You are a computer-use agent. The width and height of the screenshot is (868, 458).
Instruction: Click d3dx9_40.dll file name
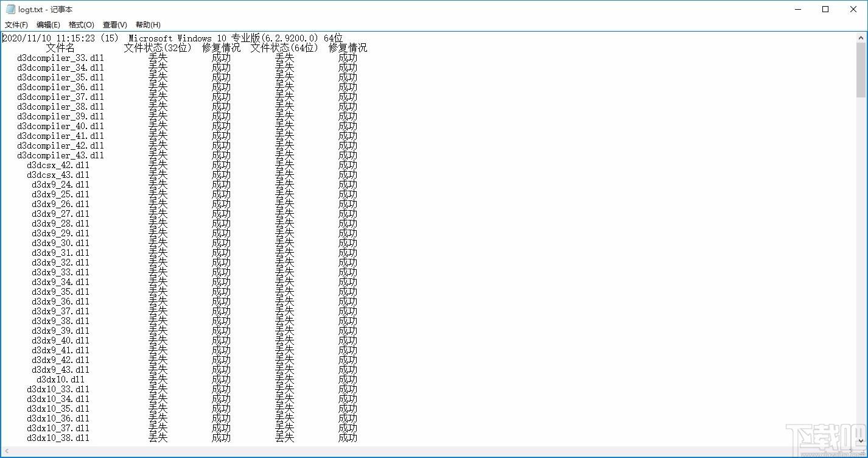[x=60, y=340]
